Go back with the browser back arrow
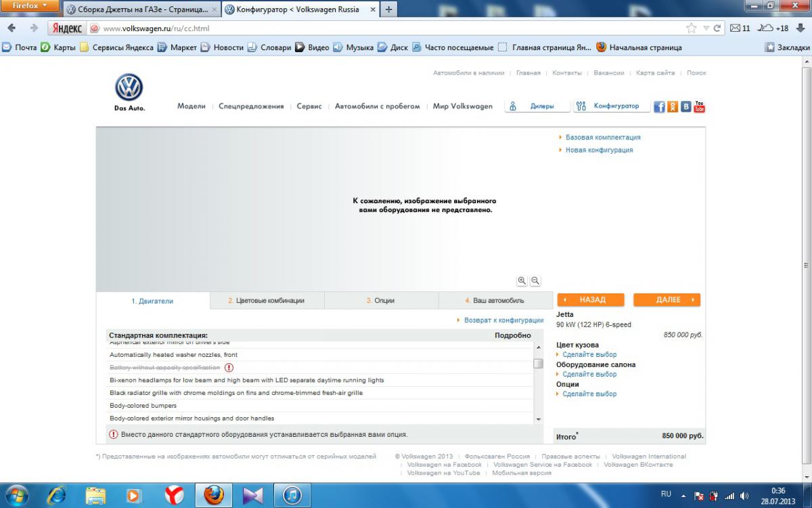The image size is (812, 508). (x=12, y=28)
